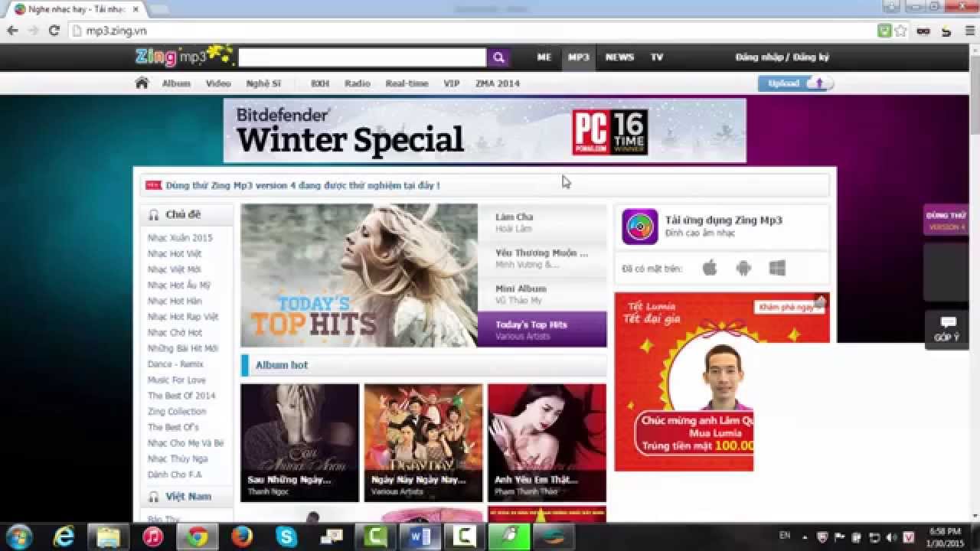Open The Best Of 2014 topic link

click(181, 396)
